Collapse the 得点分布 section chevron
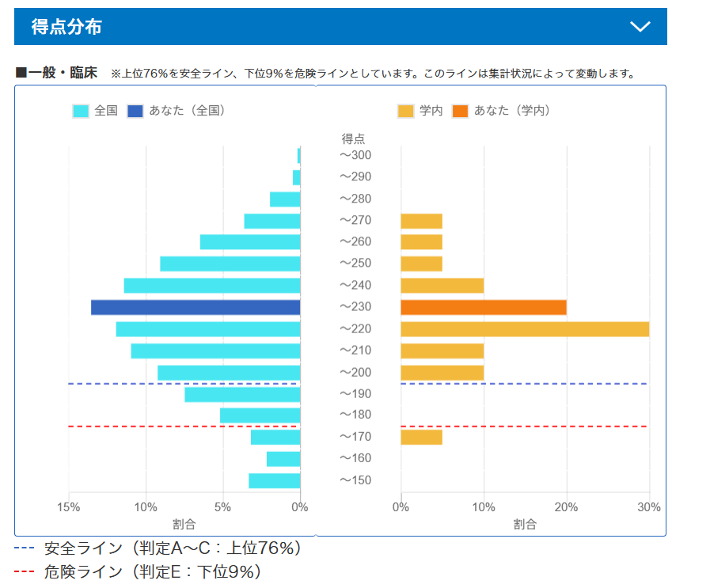 coord(640,27)
